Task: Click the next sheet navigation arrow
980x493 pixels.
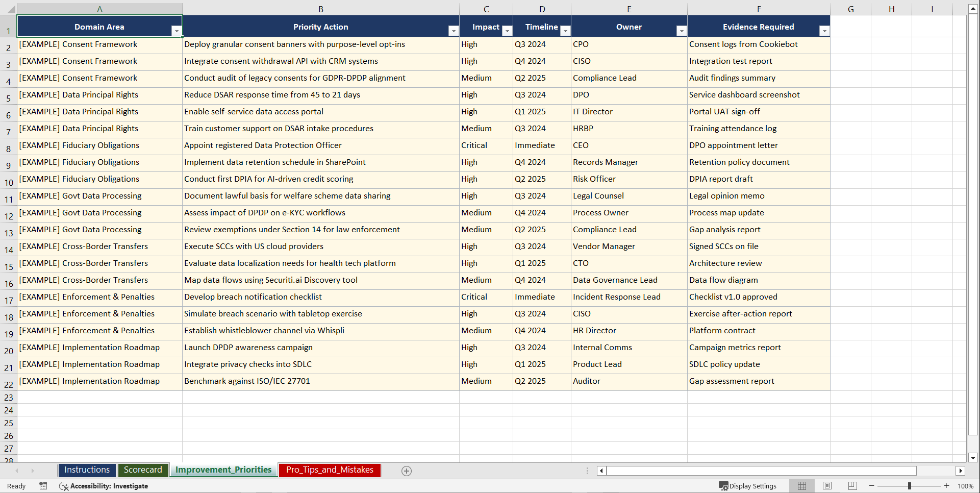Action: [32, 471]
